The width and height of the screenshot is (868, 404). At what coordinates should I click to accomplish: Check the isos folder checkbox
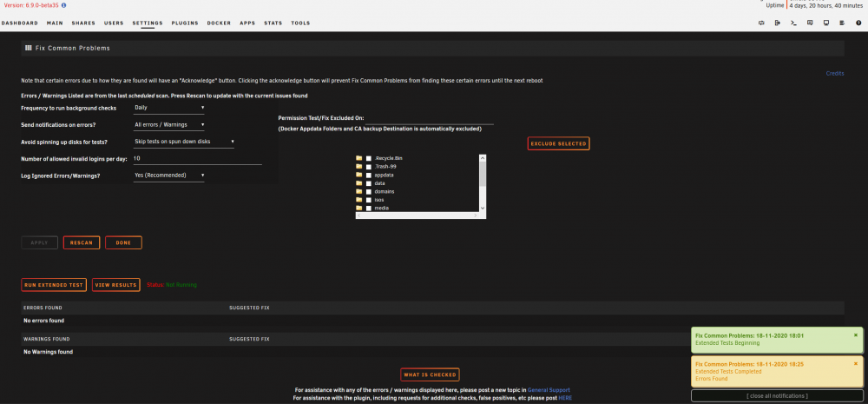point(369,200)
